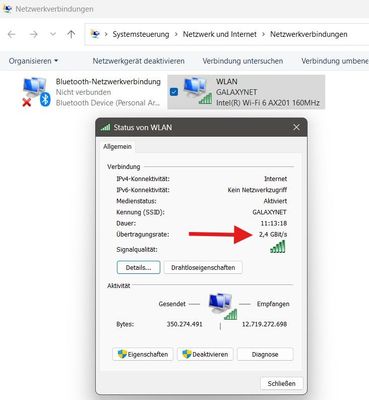Open the recent locations dropdown chevron
369x400 pixels.
(53, 34)
